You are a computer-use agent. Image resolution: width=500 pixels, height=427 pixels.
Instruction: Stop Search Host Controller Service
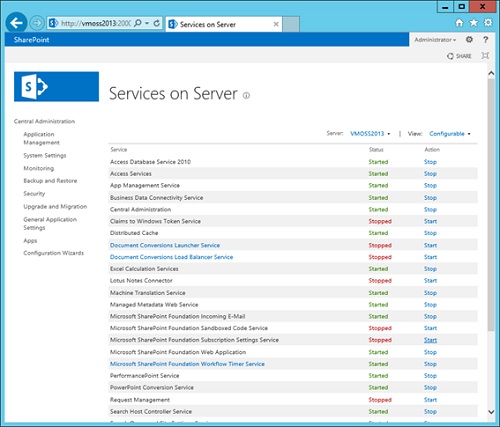click(x=430, y=412)
